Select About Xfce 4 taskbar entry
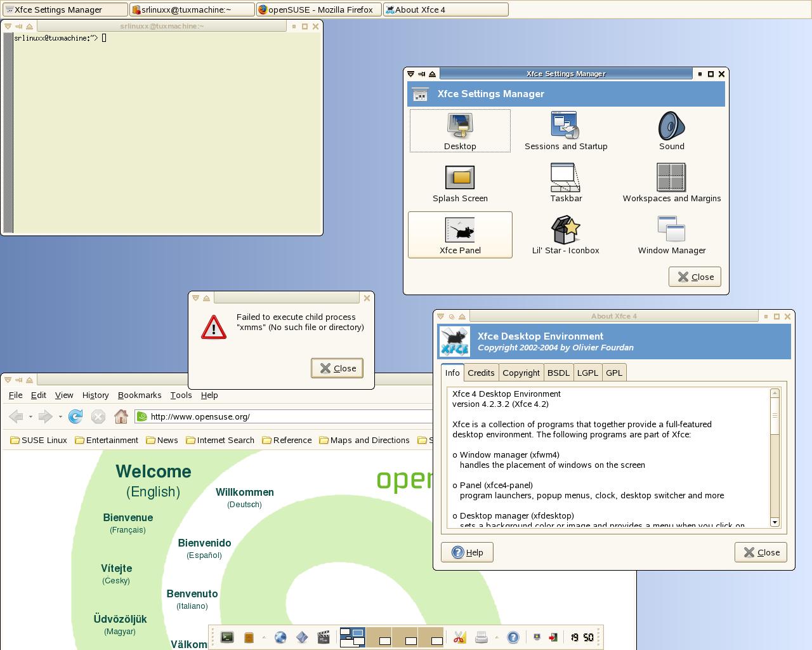812x650 pixels. (x=446, y=10)
